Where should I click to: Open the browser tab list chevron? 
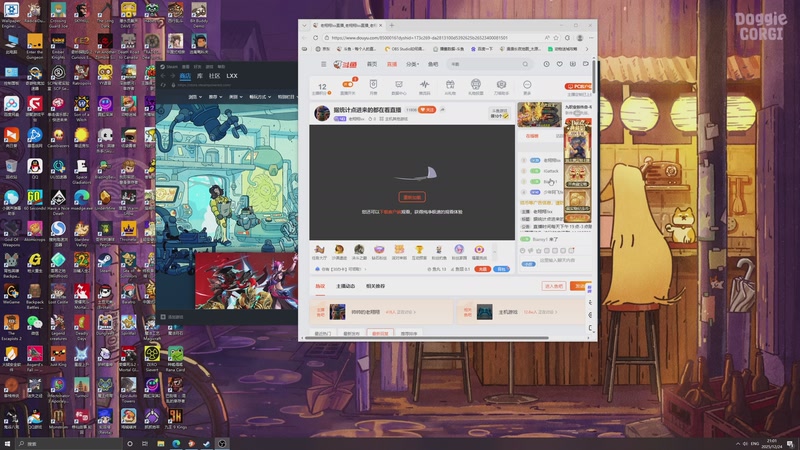click(305, 25)
